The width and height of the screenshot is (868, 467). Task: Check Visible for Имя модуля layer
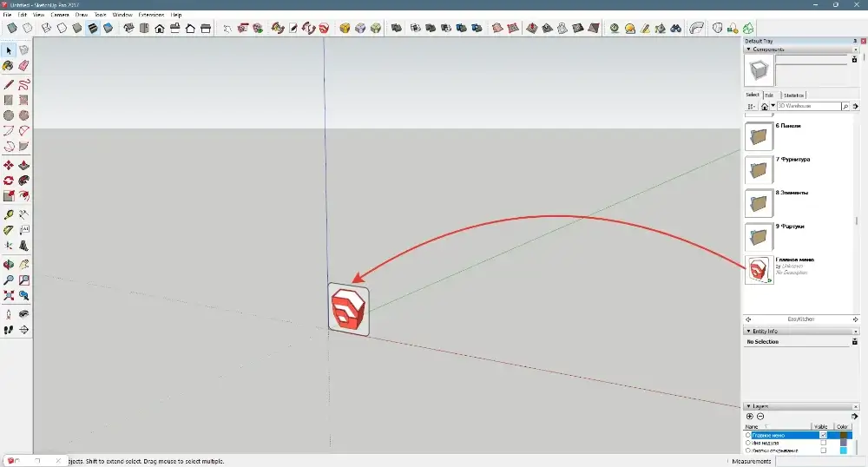(823, 443)
